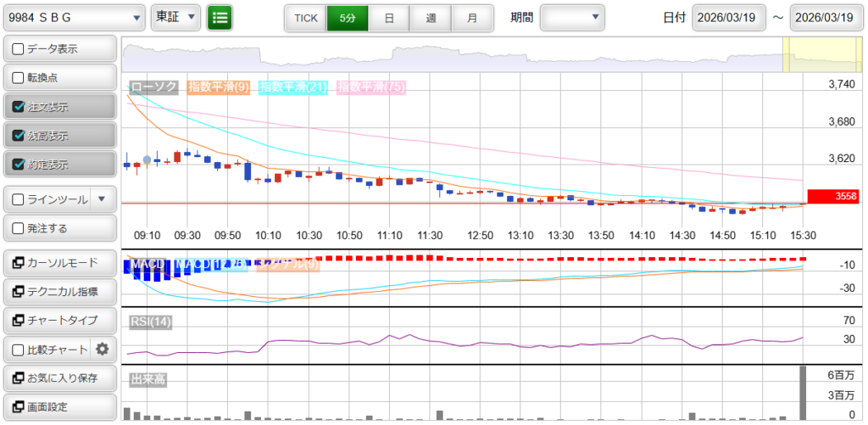Expand the 期間 period dropdown
Image resolution: width=868 pixels, height=425 pixels.
tap(572, 17)
